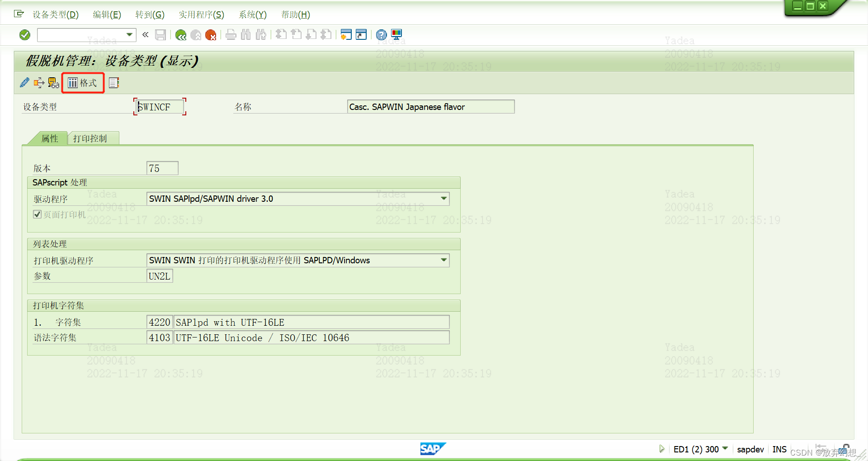Open the 打印机驱动程序 dropdown
The image size is (868, 461).
click(298, 260)
